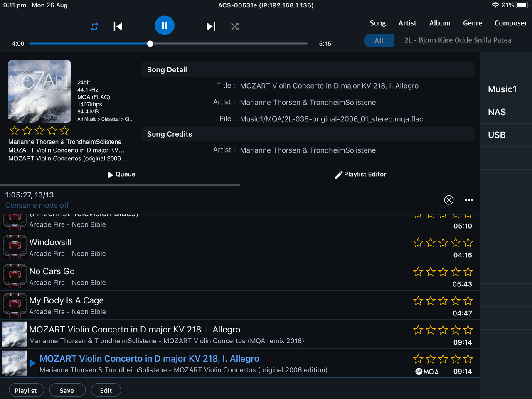Tap the Mozart album cover art
The width and height of the screenshot is (532, 399).
[x=39, y=91]
